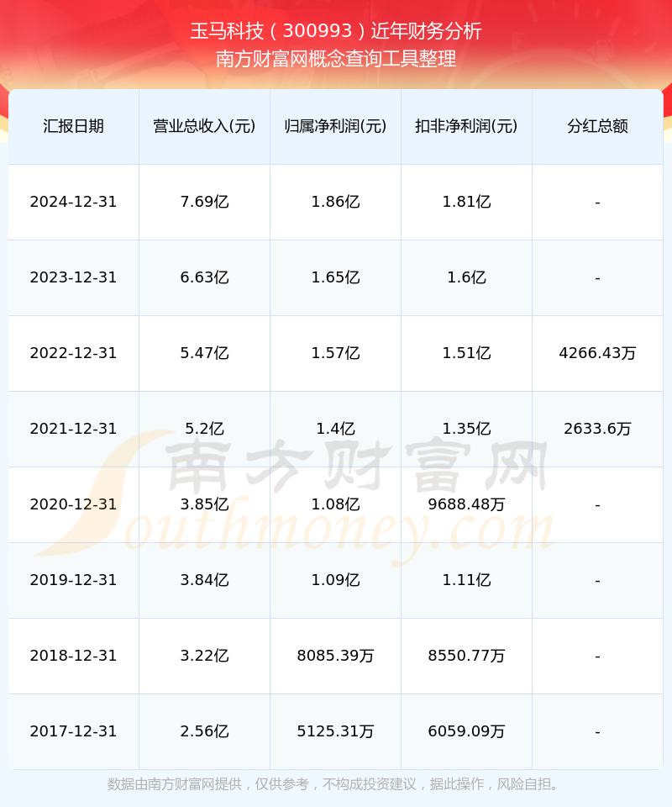Screen dimensions: 672x807
Task: Select the 8550.77万 cell
Action: pos(466,656)
